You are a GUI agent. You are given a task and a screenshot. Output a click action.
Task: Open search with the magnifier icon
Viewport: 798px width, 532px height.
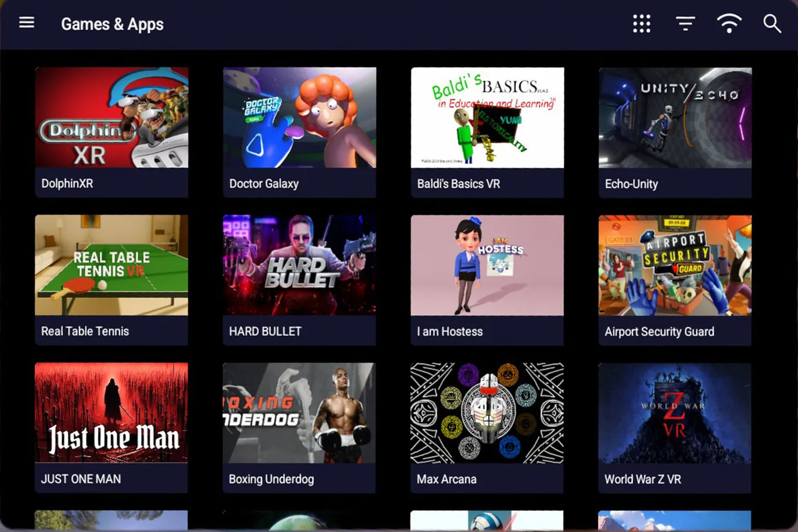point(772,23)
